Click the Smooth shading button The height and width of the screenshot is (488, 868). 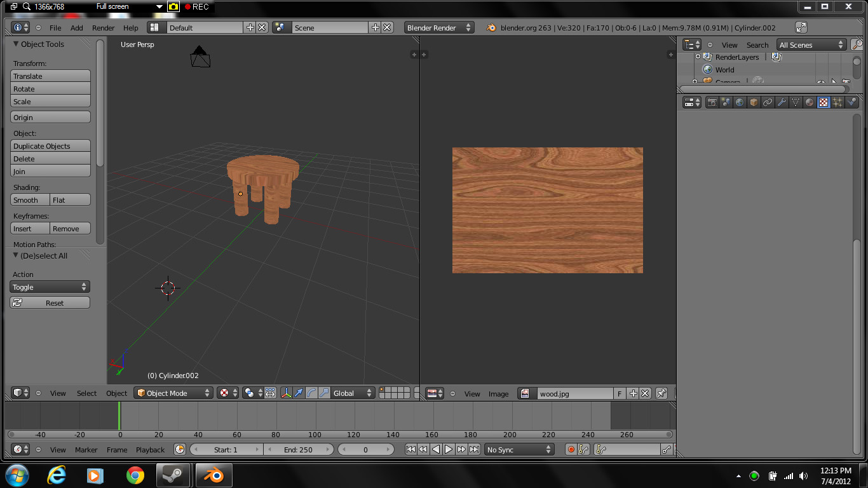(x=30, y=200)
